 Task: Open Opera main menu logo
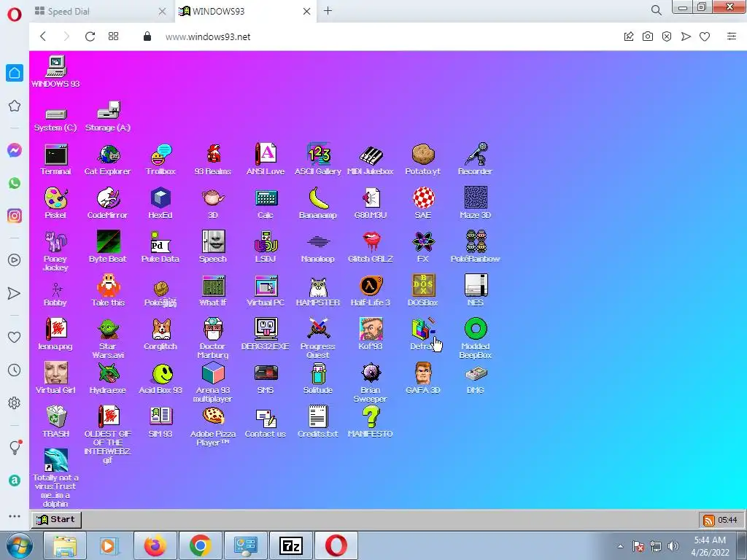click(x=15, y=15)
